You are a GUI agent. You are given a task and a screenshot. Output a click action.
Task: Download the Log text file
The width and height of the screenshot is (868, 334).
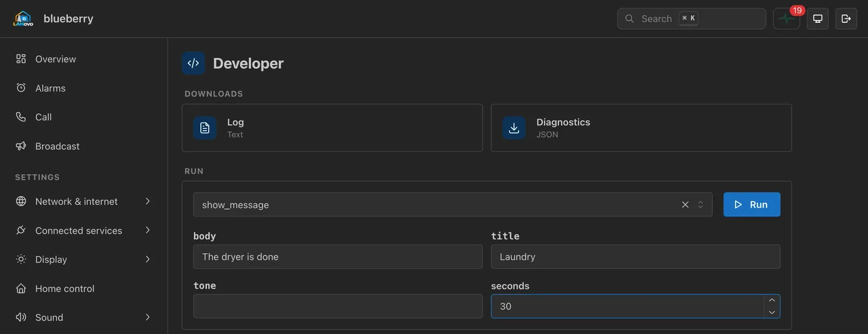click(332, 128)
